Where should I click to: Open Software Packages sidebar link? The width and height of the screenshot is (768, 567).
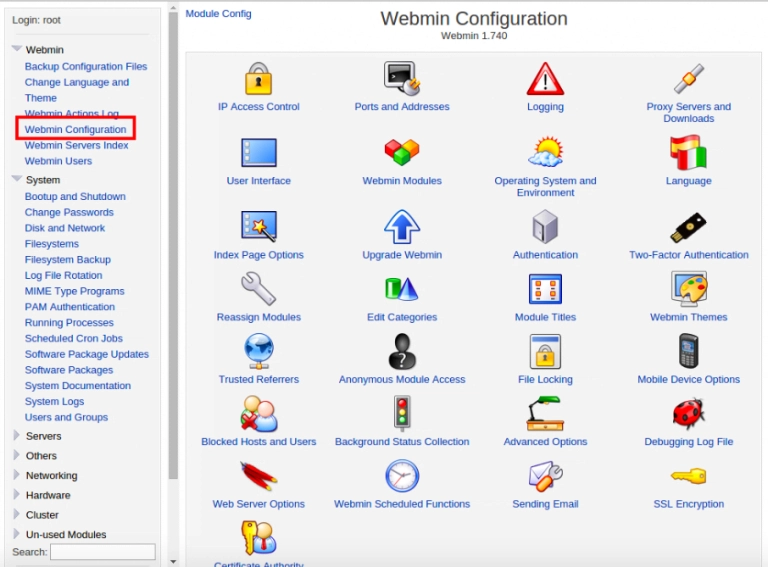(69, 370)
